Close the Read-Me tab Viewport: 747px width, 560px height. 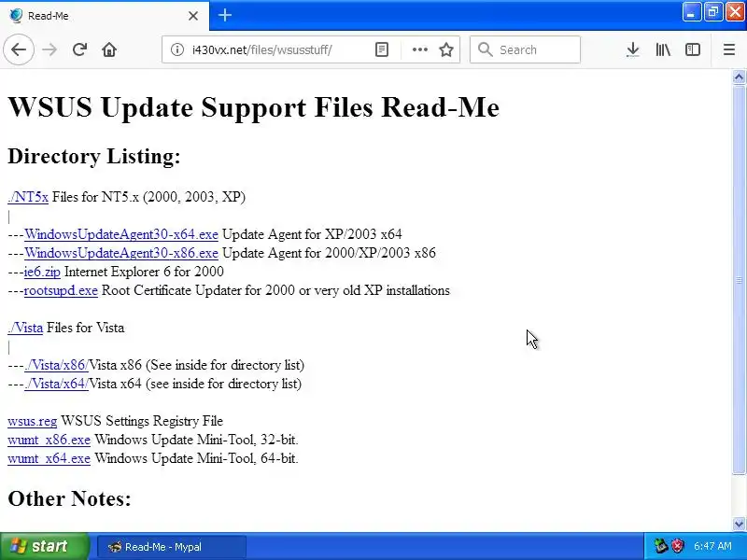click(193, 16)
